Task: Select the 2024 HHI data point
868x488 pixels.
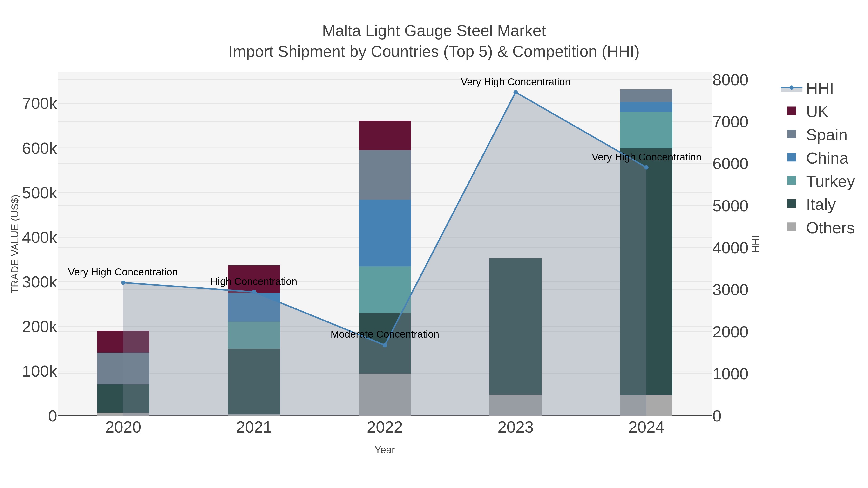Action: pos(646,167)
